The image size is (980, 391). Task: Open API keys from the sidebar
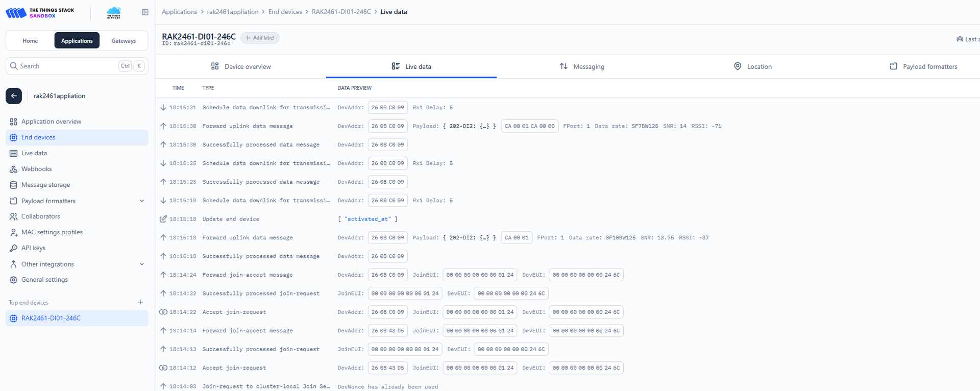33,248
